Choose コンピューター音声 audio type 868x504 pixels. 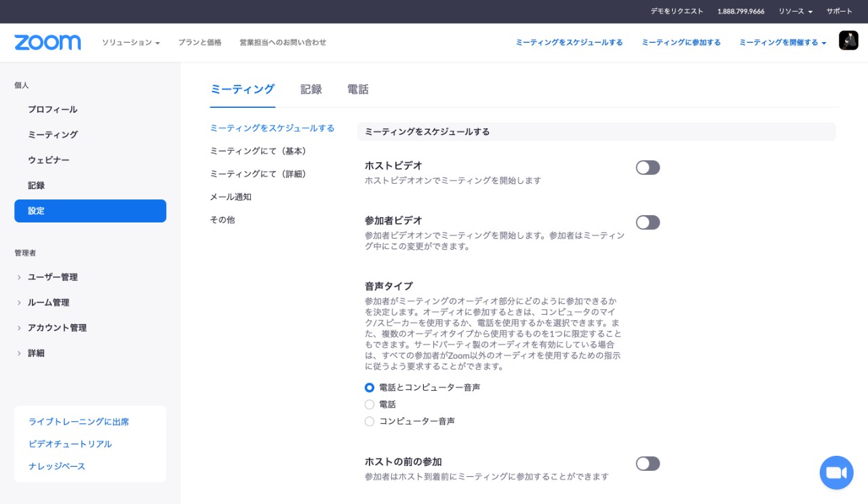(x=370, y=421)
